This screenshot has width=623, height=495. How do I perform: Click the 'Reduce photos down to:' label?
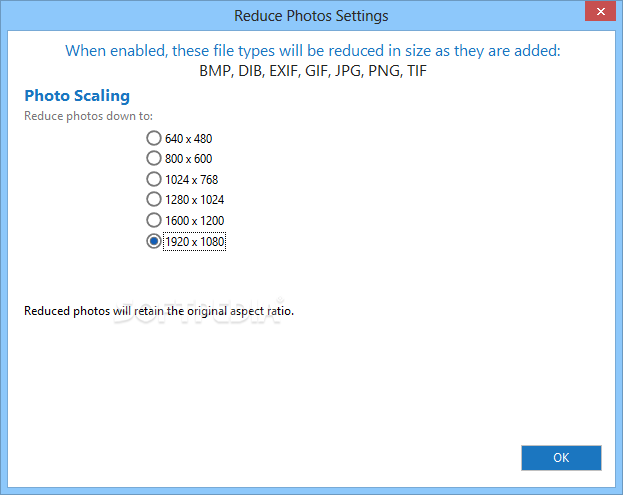pos(88,116)
